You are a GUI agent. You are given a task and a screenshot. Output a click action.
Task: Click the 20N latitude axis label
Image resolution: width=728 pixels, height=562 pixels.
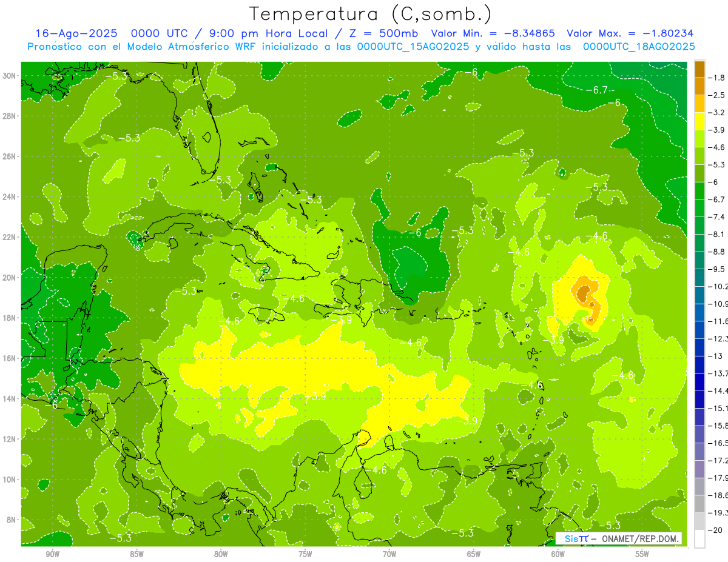pos(9,277)
